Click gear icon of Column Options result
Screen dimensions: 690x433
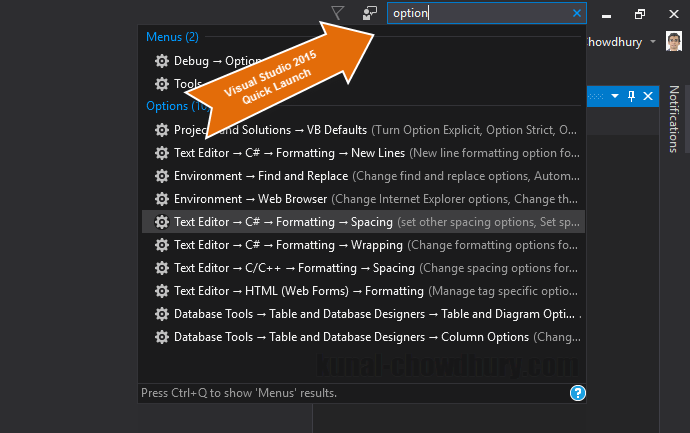pos(162,337)
